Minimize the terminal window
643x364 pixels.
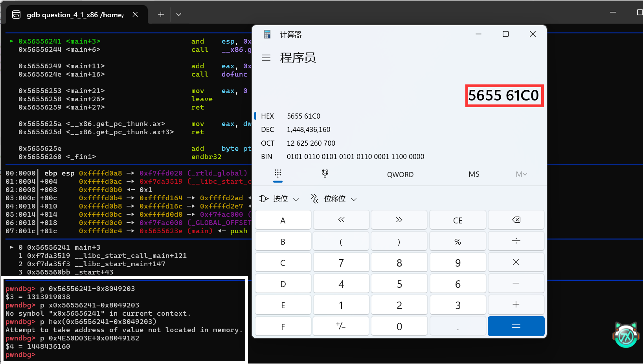click(x=613, y=13)
